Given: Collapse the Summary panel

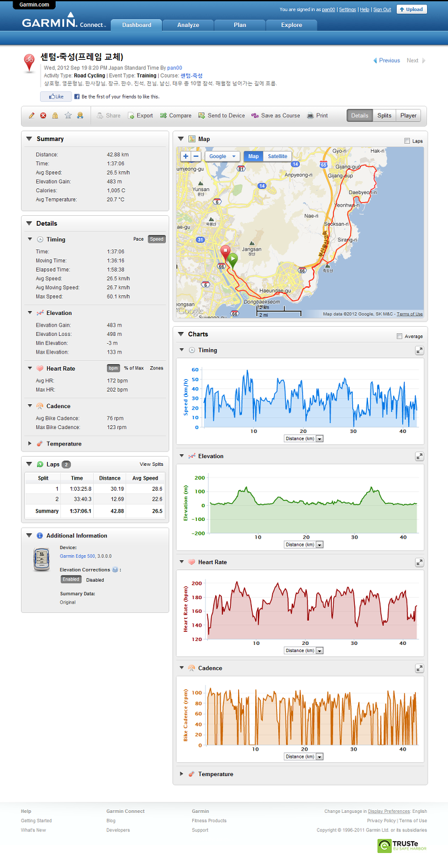Looking at the screenshot, I should 30,139.
